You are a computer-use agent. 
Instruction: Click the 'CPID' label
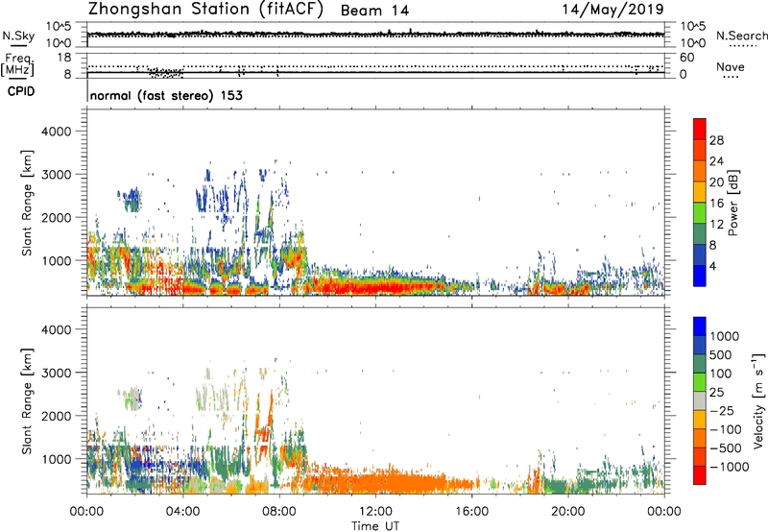21,91
